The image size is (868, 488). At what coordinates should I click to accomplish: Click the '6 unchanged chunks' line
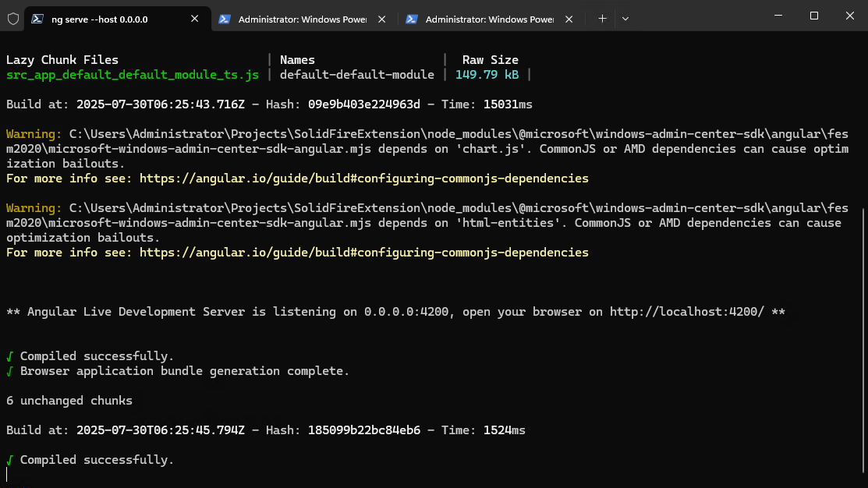pyautogui.click(x=69, y=401)
